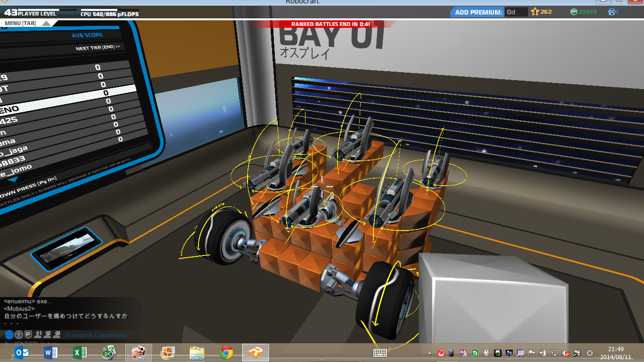The height and width of the screenshot is (362, 644).
Task: Click the blue GC currency icon
Action: tap(612, 12)
